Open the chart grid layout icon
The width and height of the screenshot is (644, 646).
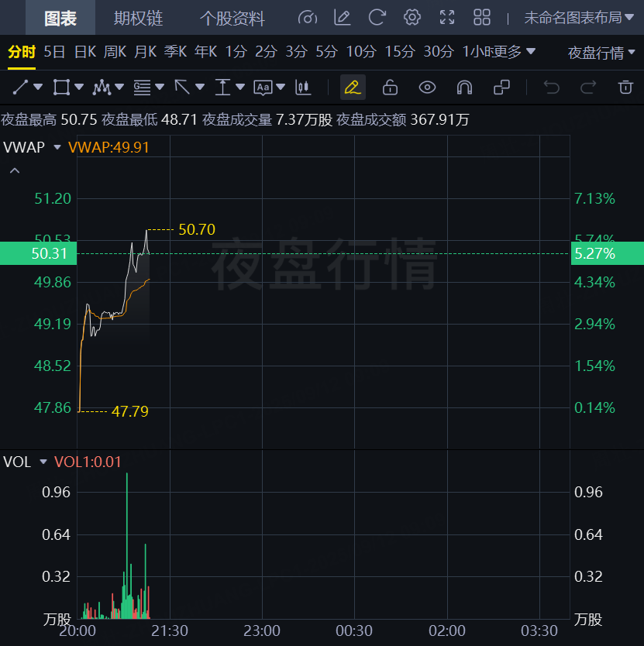point(482,17)
